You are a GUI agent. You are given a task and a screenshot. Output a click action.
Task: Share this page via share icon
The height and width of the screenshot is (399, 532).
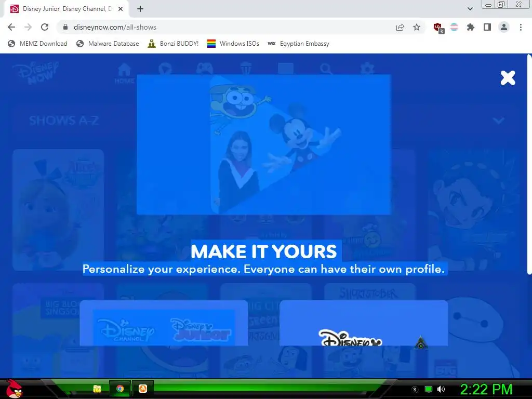click(400, 27)
